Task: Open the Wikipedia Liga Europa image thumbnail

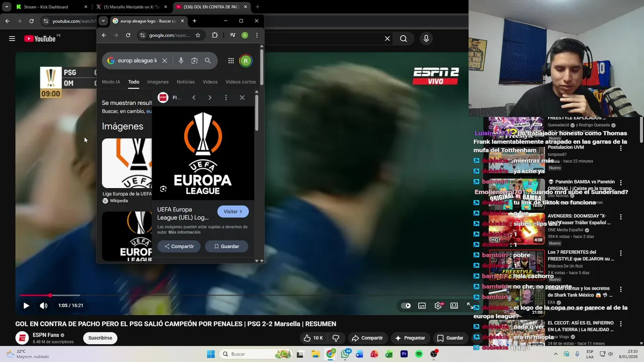Action: tap(127, 163)
